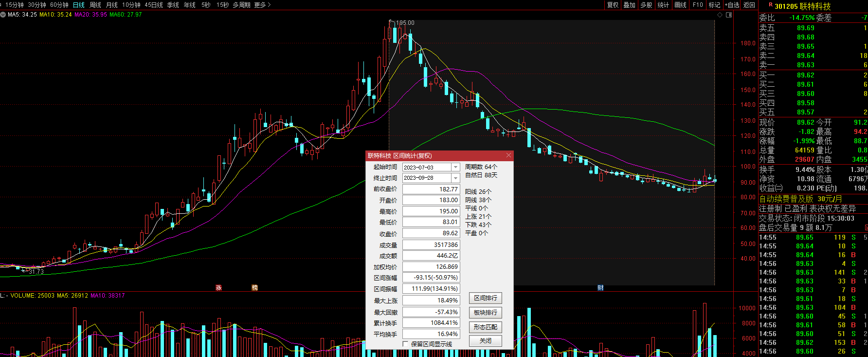Click the 收盘价 value field
The width and height of the screenshot is (868, 357).
(x=431, y=233)
